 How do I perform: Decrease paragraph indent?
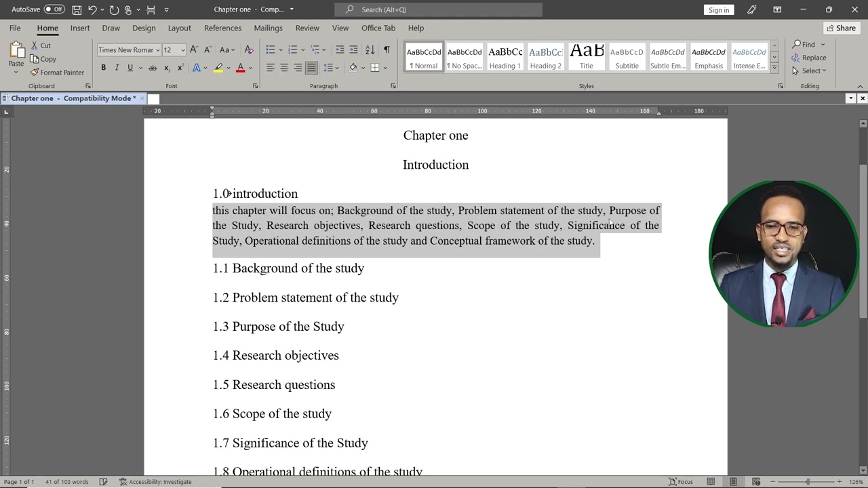pos(340,49)
